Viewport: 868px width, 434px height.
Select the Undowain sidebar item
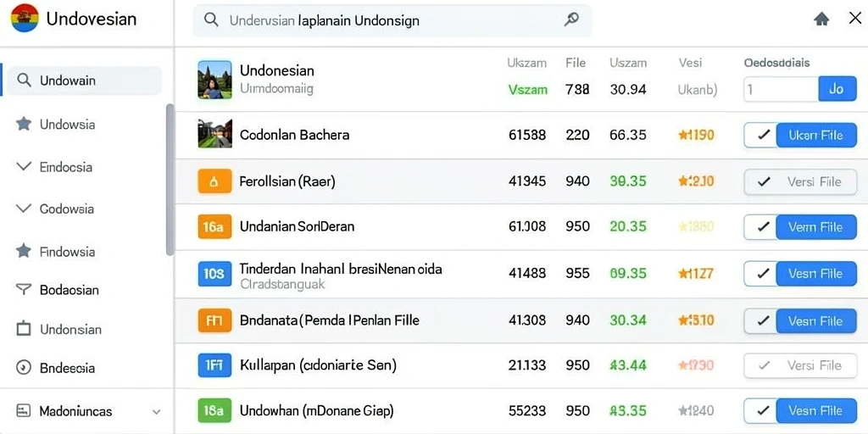coord(84,81)
